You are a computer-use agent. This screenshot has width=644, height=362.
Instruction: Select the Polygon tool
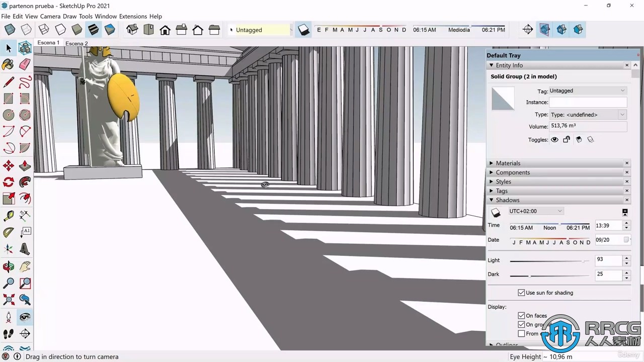click(x=25, y=115)
